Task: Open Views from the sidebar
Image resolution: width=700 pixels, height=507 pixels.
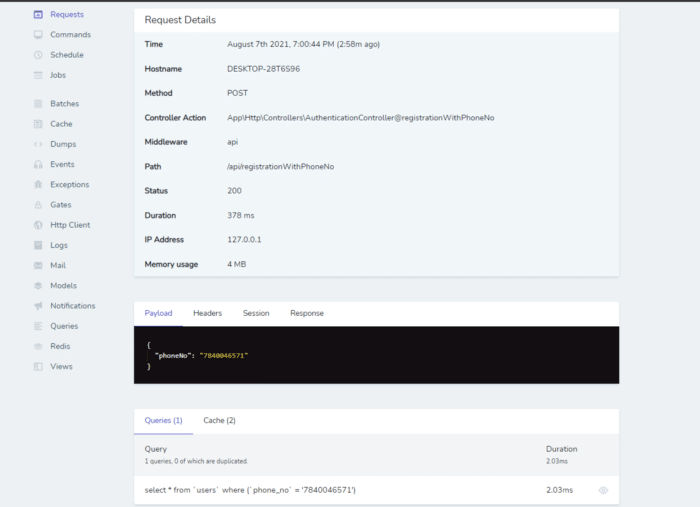Action: (61, 366)
